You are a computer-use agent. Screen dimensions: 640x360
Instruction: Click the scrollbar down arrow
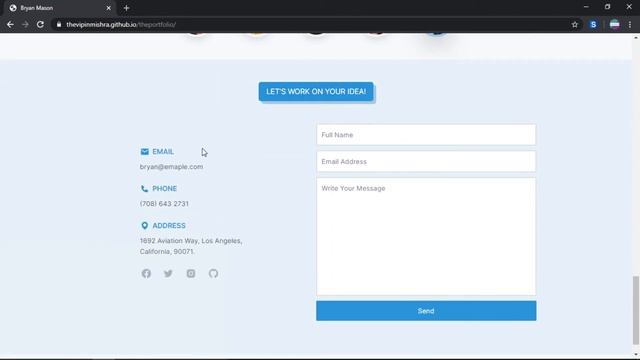[636, 355]
